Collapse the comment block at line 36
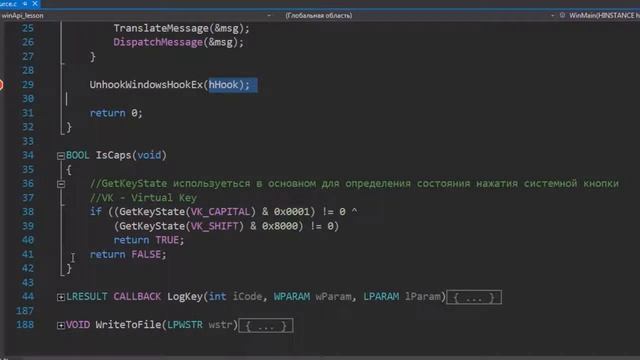640x360 pixels. 61,184
